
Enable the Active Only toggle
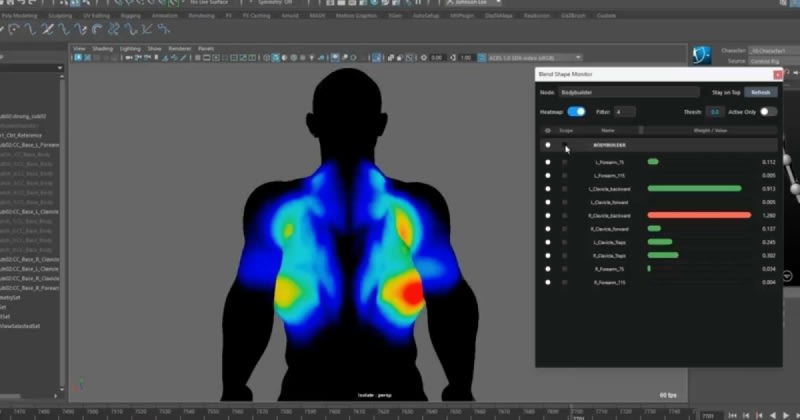tap(767, 111)
